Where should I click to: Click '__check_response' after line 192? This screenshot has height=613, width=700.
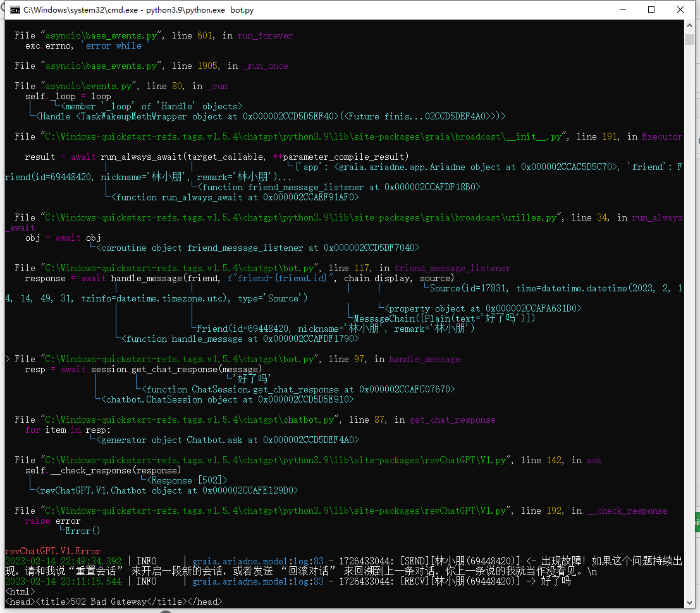click(627, 511)
